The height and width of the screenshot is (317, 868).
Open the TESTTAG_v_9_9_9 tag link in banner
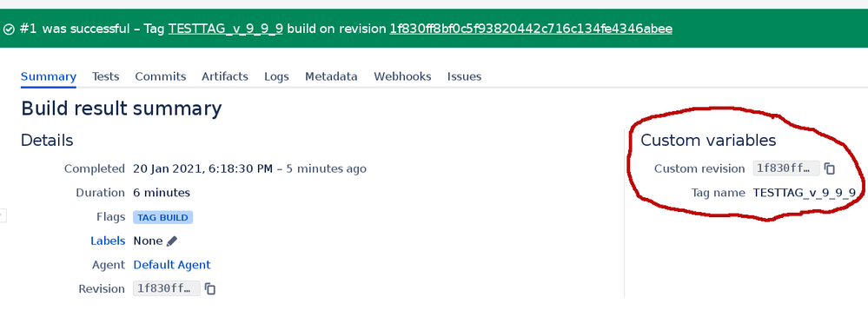pyautogui.click(x=226, y=29)
